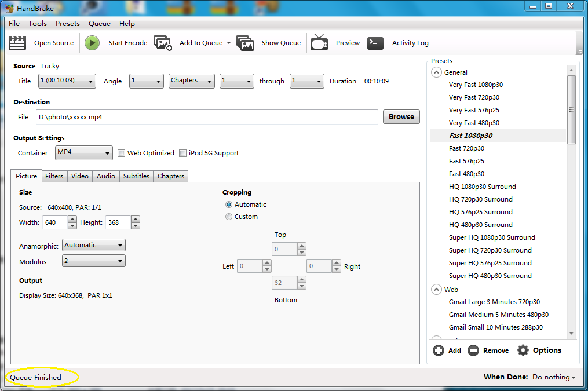Screen dimensions: 588x391
Task: Open the File menu
Action: (x=14, y=24)
